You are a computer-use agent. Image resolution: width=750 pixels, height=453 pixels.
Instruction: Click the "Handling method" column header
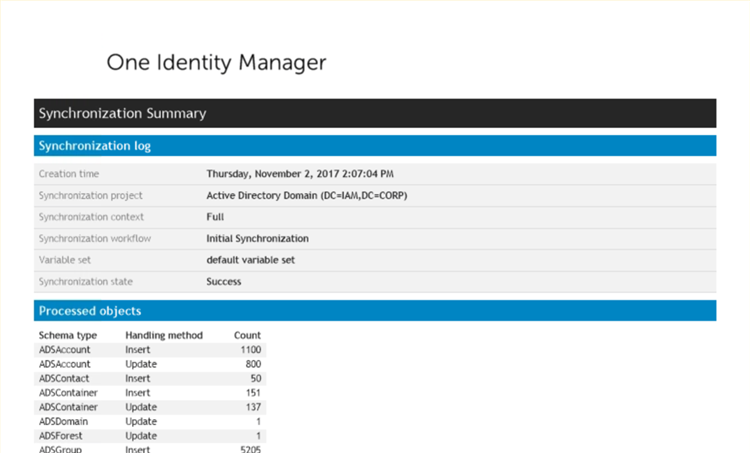164,335
